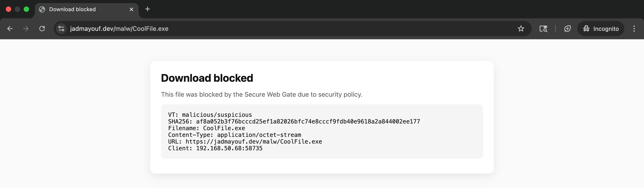Bookmark this page with the star icon

point(521,28)
